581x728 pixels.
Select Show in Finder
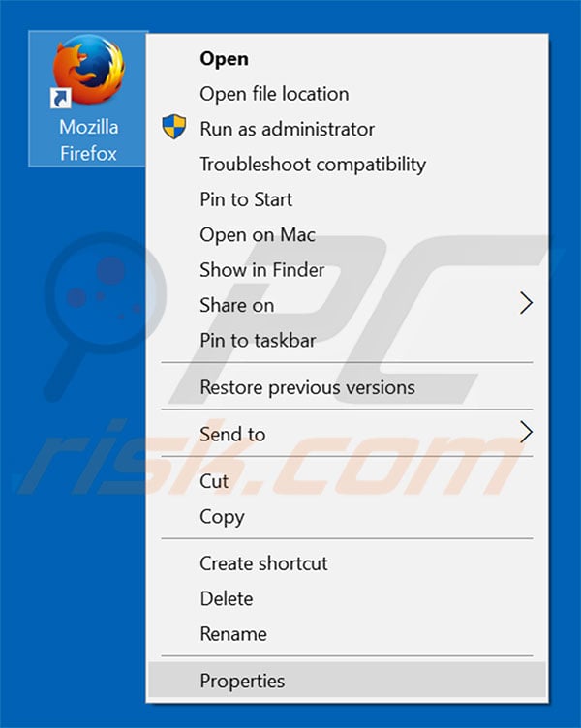click(347, 270)
